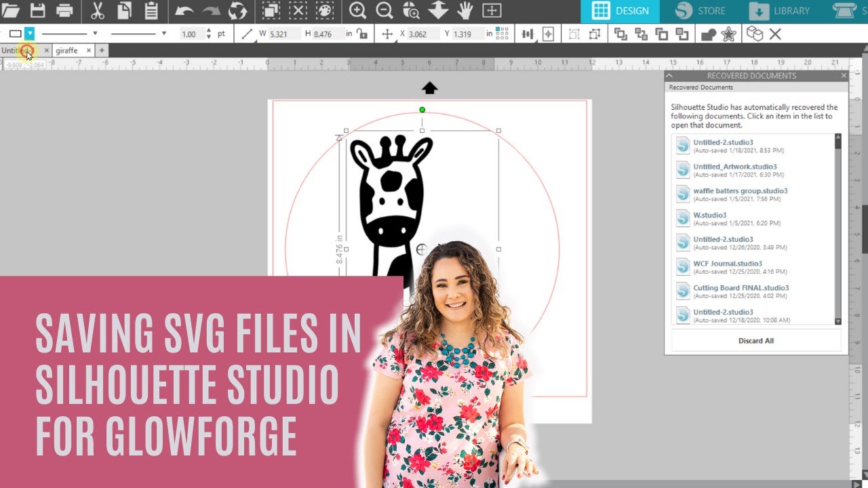Viewport: 868px width, 488px height.
Task: Click the Copy icon
Action: (x=124, y=10)
